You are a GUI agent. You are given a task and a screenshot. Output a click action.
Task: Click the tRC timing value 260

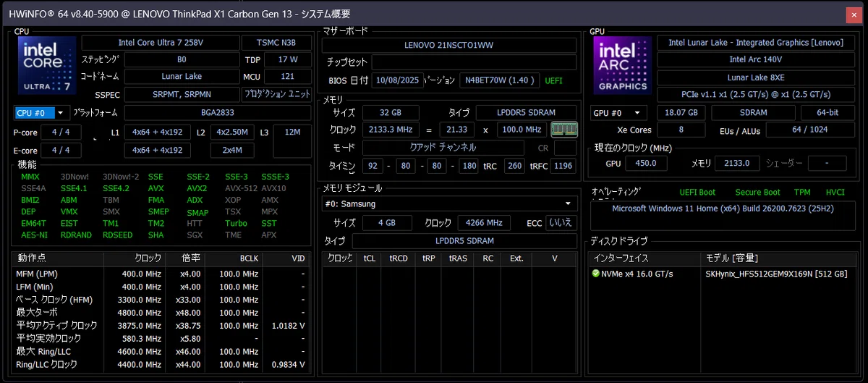tap(514, 165)
